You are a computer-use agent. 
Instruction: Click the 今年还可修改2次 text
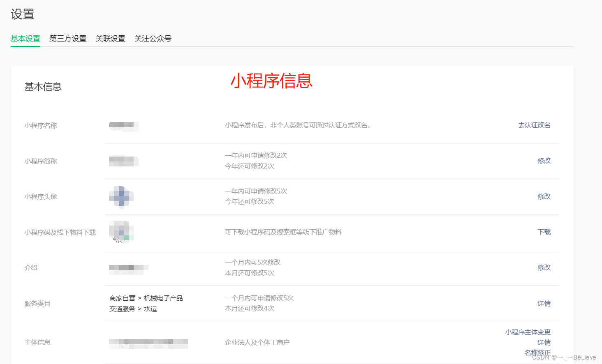(250, 166)
